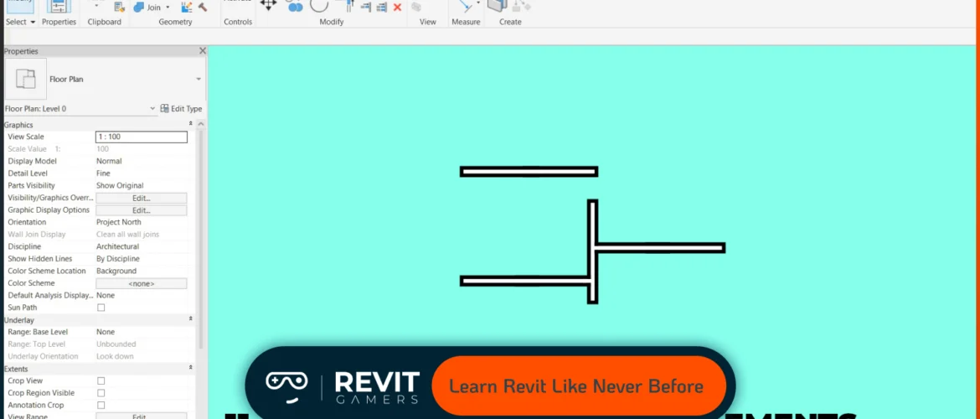The image size is (980, 419).
Task: Click the red X Delete icon
Action: (x=397, y=7)
